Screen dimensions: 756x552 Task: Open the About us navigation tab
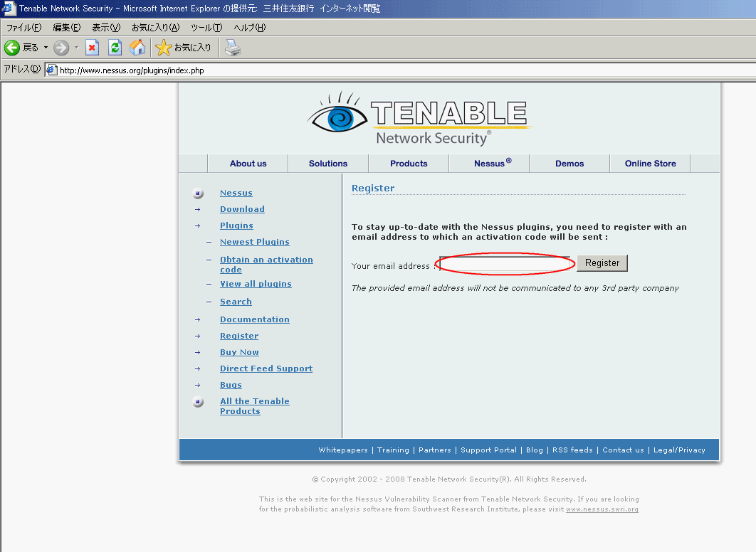pos(248,164)
